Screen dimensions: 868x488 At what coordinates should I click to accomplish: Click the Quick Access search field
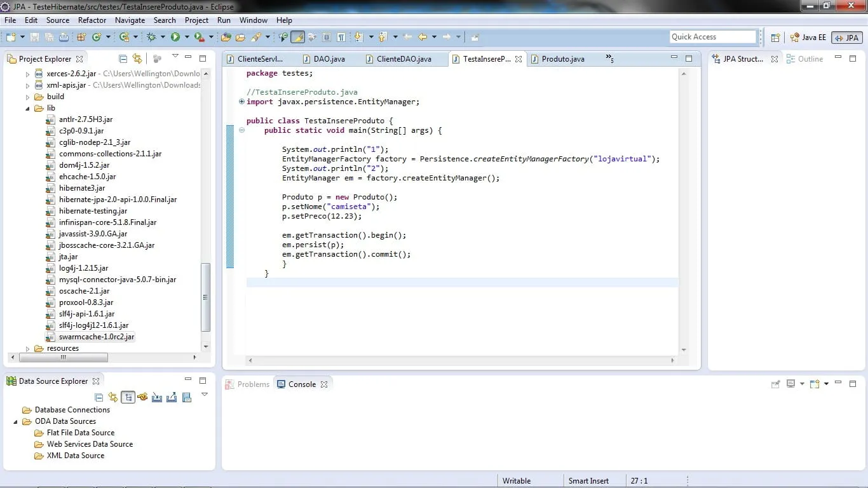[x=713, y=37]
